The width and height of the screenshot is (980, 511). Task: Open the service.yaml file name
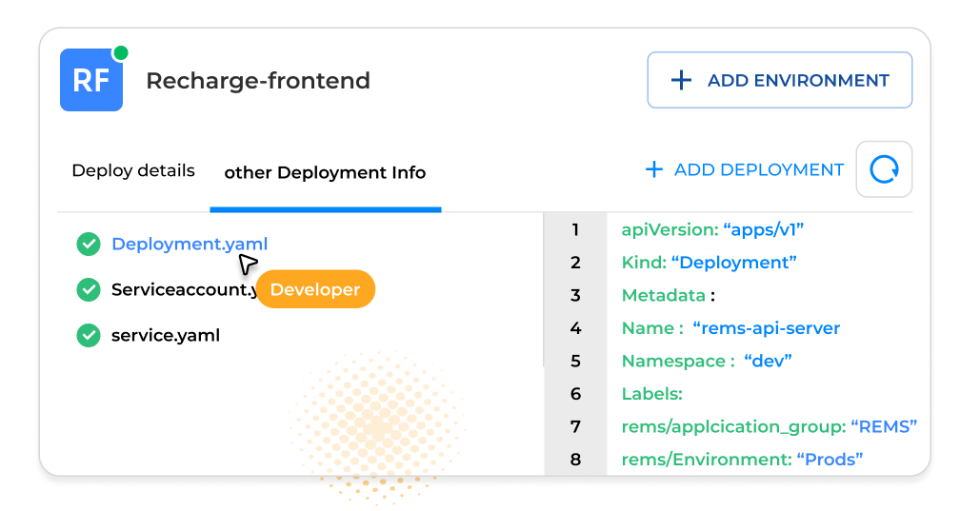pyautogui.click(x=166, y=335)
